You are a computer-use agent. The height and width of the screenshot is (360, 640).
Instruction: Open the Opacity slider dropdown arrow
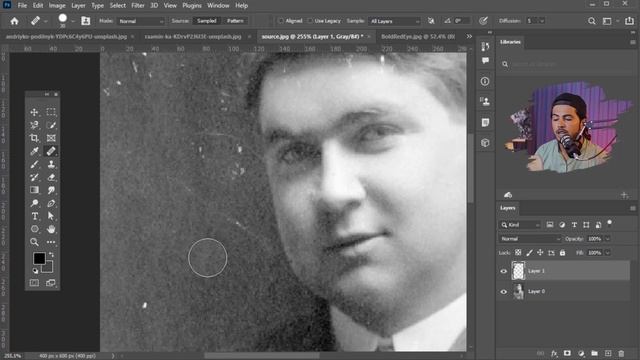click(x=607, y=239)
